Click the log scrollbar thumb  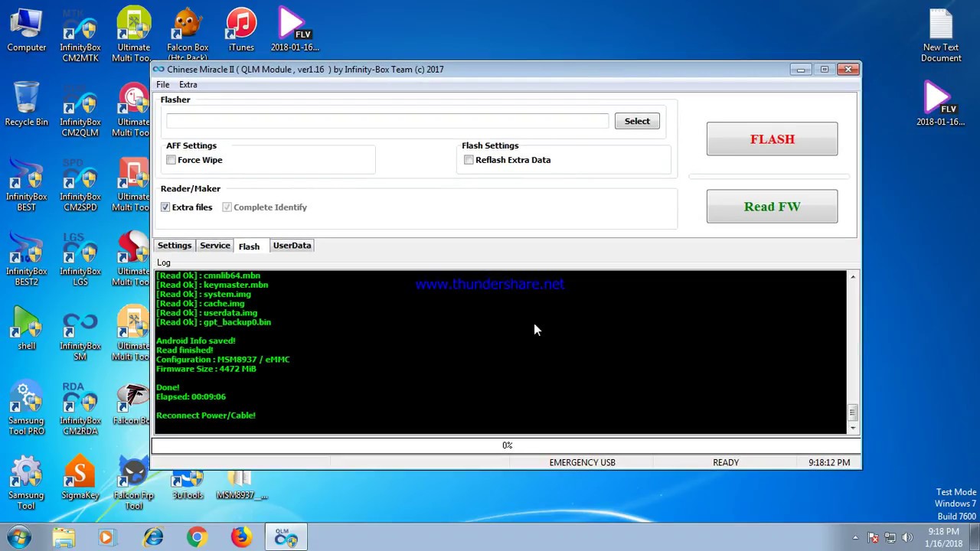tap(852, 413)
